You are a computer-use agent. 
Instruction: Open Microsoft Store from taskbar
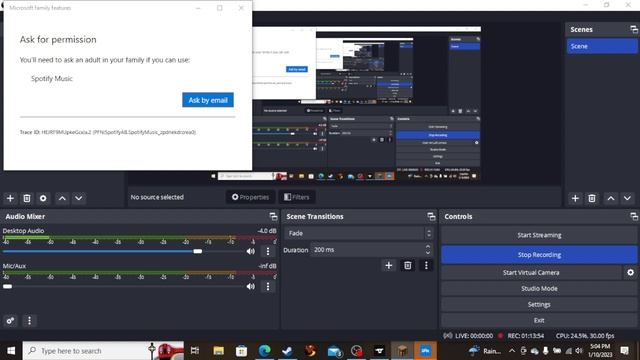(241, 351)
